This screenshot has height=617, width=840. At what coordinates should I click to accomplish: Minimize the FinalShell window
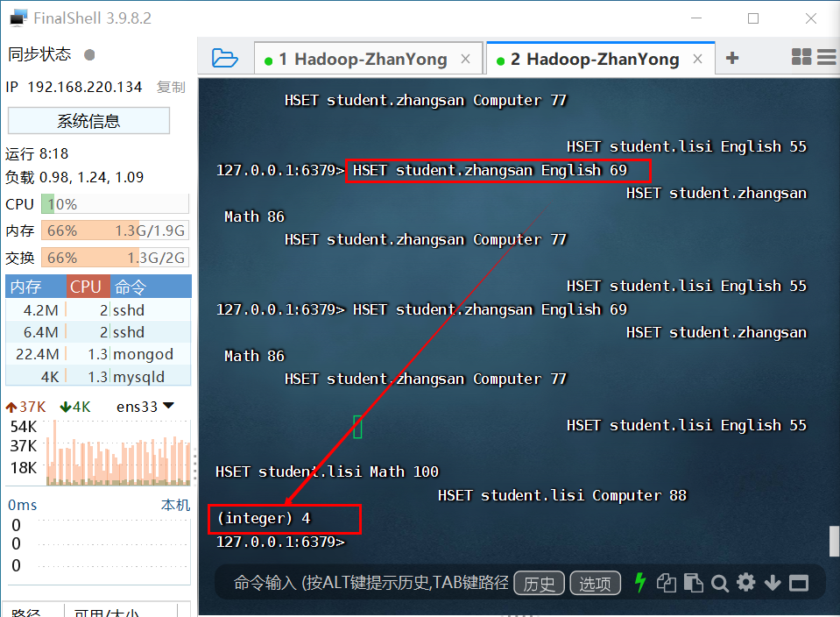pos(696,18)
